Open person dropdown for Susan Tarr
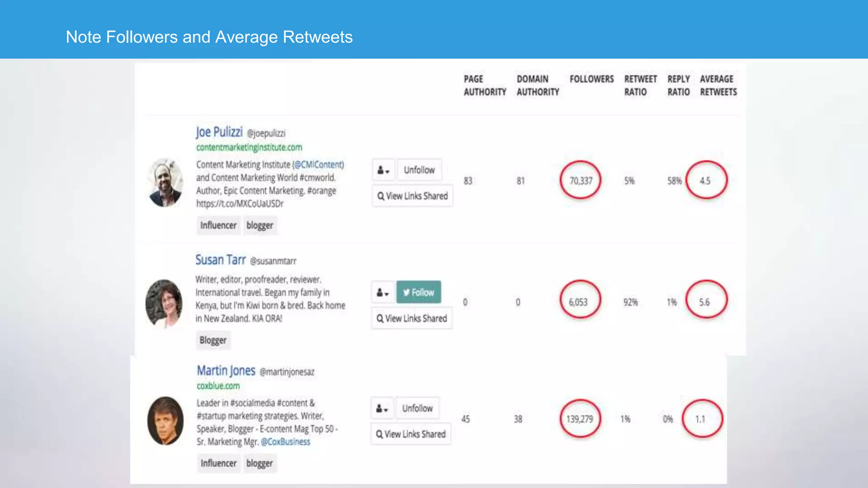Image resolution: width=868 pixels, height=488 pixels. [382, 292]
